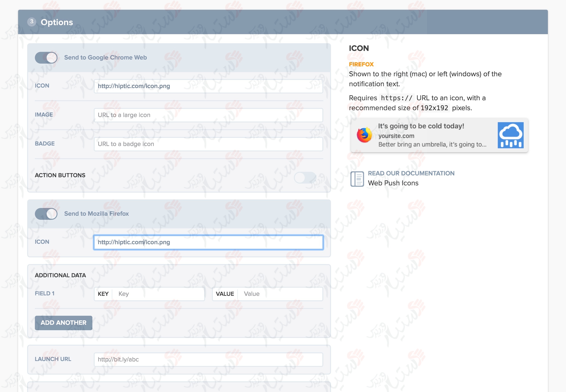
Task: Click the BADGE icon URL field
Action: [x=209, y=144]
